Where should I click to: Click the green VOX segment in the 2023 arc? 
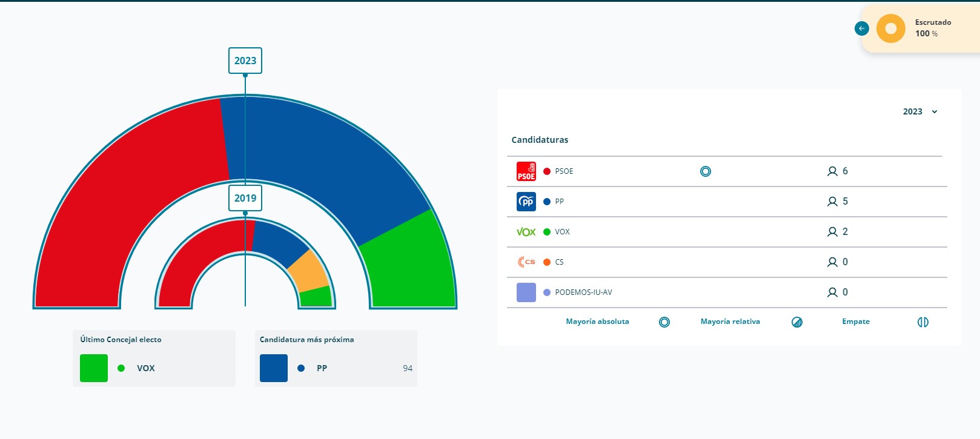point(412,266)
